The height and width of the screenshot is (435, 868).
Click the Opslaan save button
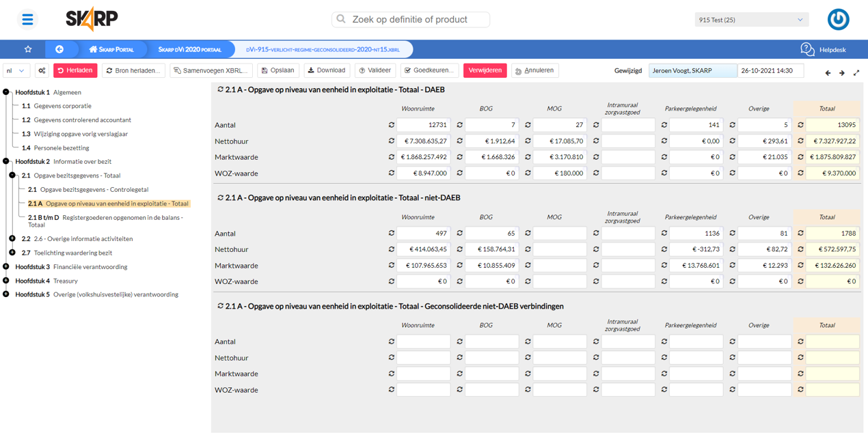tap(277, 70)
